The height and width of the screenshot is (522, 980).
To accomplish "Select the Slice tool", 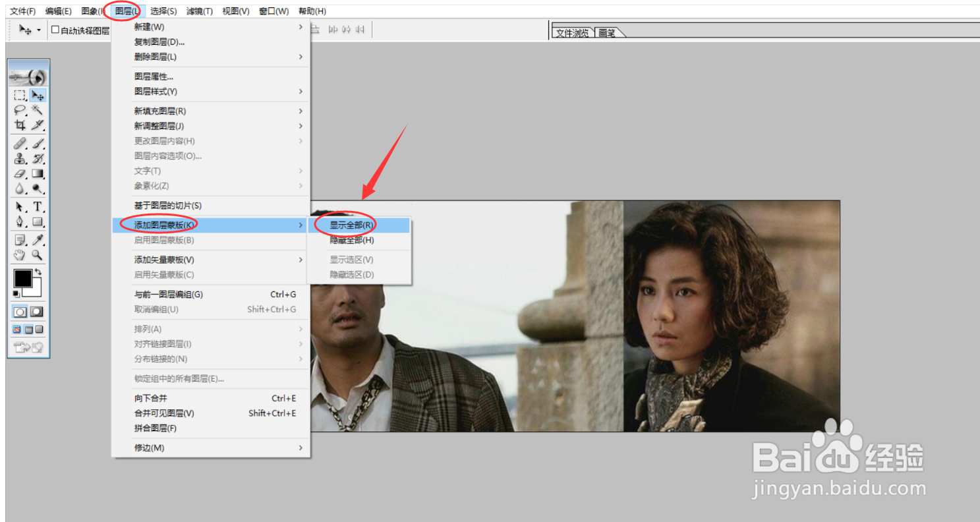I will 38,125.
